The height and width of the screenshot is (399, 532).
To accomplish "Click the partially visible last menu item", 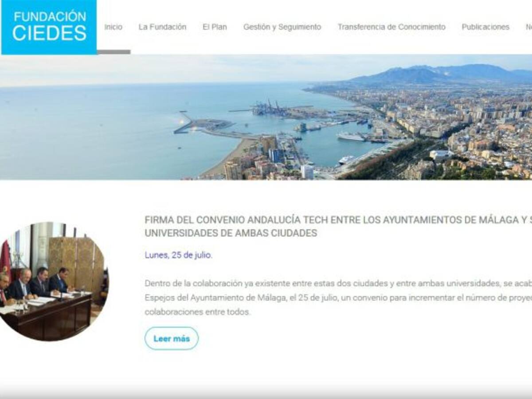I will (528, 27).
